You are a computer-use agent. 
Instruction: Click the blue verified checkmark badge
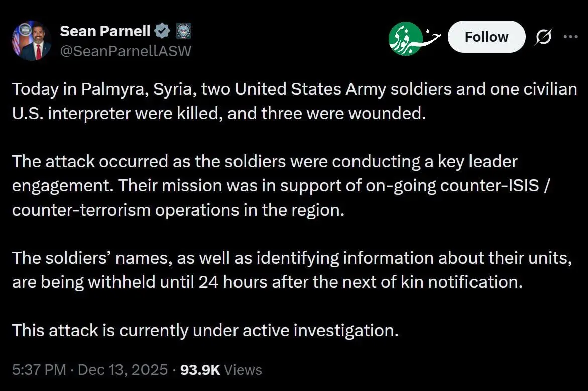[x=162, y=32]
